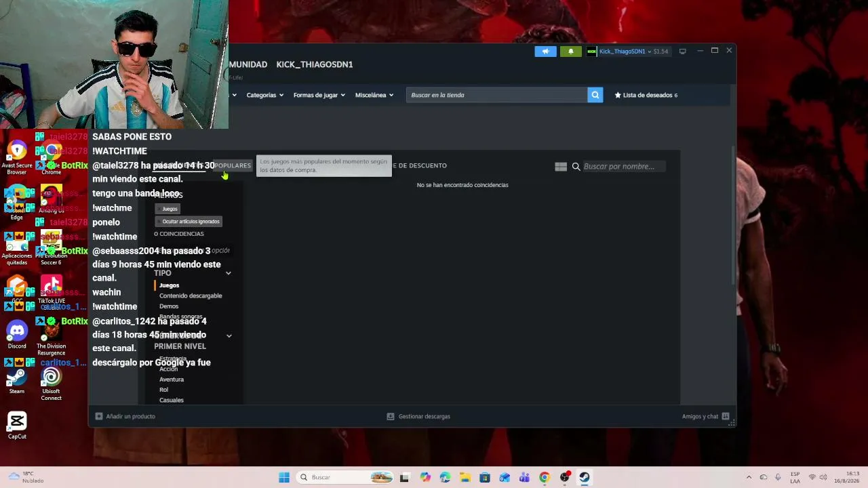The image size is (868, 488).
Task: Open Avast Secure Browser desktop shortcut
Action: [17, 159]
